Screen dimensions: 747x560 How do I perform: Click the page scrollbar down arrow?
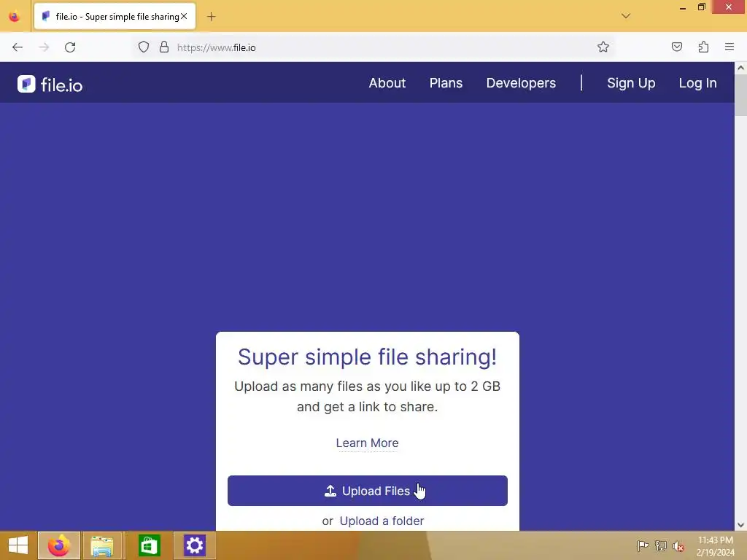click(x=740, y=525)
